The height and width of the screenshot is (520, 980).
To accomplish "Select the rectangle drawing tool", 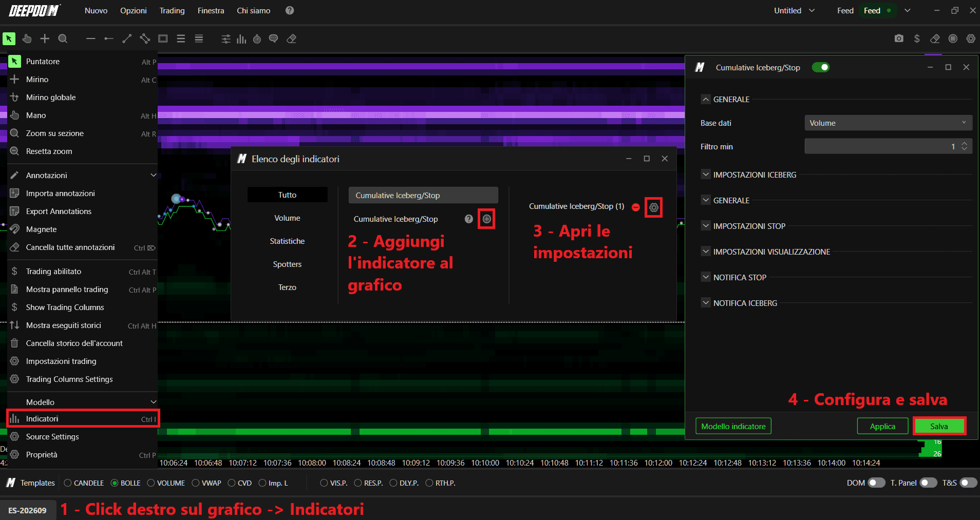I will pos(163,38).
